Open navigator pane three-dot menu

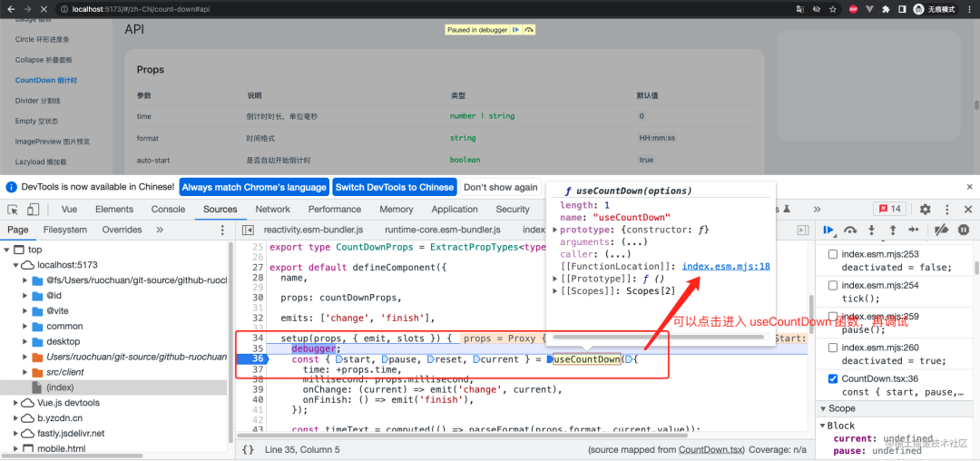click(222, 230)
